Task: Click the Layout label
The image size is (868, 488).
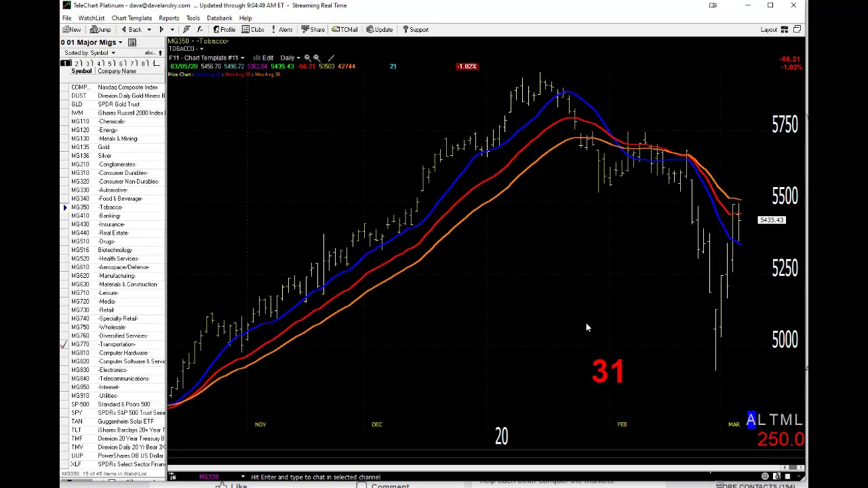Action: [x=768, y=30]
